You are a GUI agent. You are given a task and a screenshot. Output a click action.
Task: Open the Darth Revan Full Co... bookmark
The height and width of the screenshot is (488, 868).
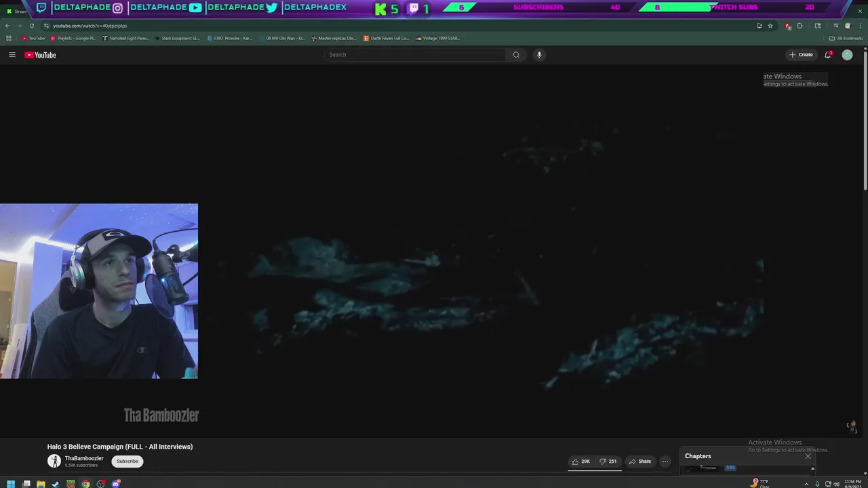387,38
